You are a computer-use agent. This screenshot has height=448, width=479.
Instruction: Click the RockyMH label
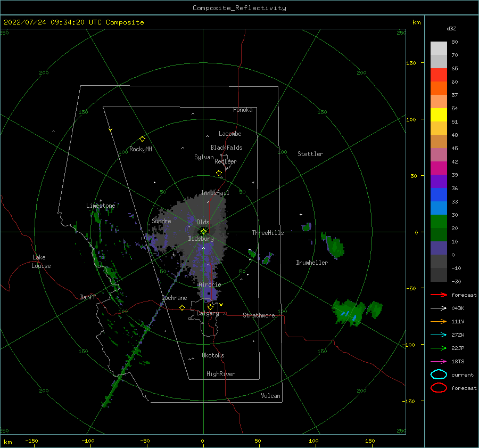click(141, 149)
